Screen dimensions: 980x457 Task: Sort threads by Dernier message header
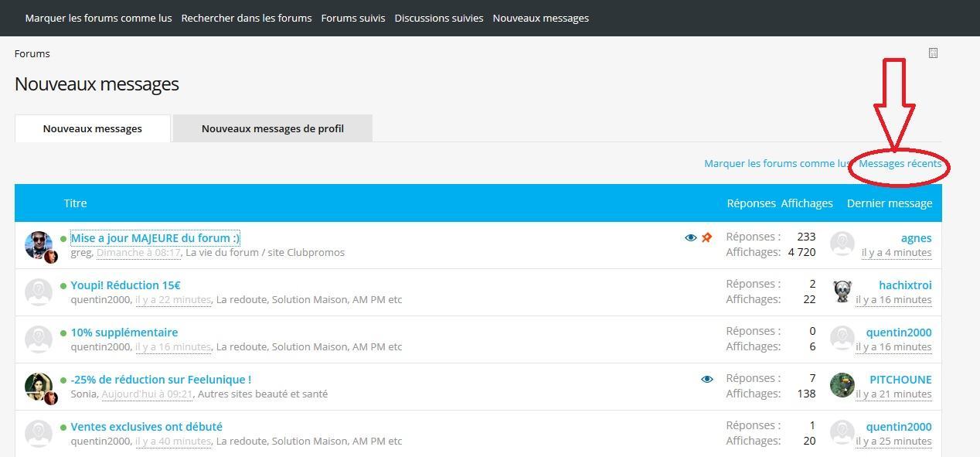[889, 203]
